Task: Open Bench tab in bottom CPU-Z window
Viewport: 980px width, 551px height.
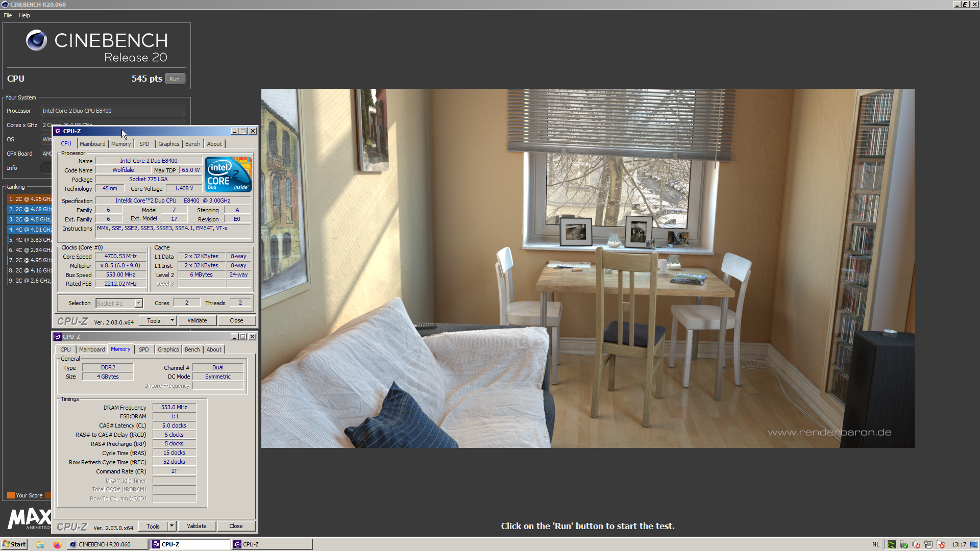Action: [192, 349]
